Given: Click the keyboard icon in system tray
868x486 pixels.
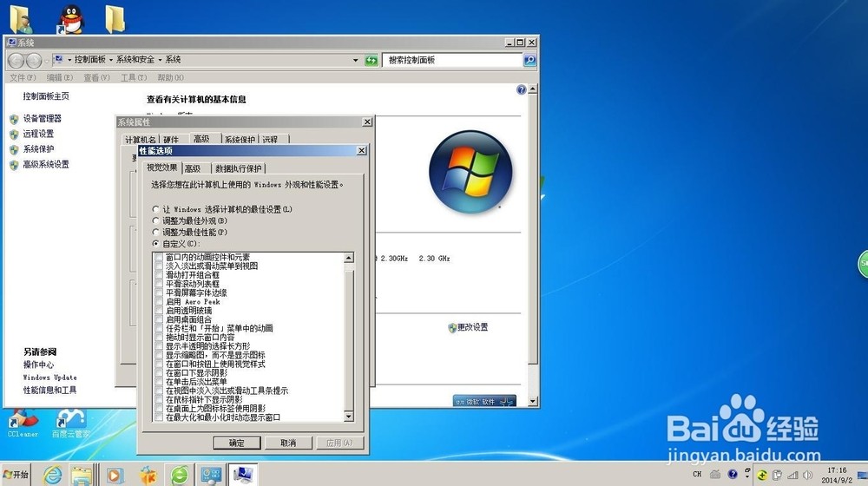Looking at the screenshot, I should [x=715, y=475].
